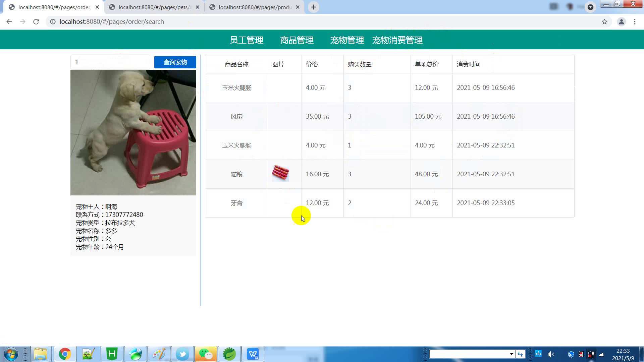The image size is (644, 362).
Task: Go back using the browser back arrow
Action: (x=9, y=22)
